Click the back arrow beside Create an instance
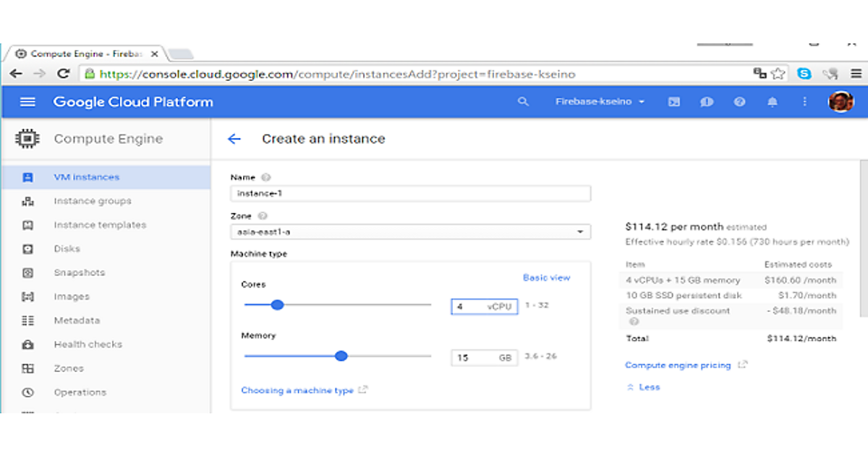868x456 pixels. pos(234,139)
